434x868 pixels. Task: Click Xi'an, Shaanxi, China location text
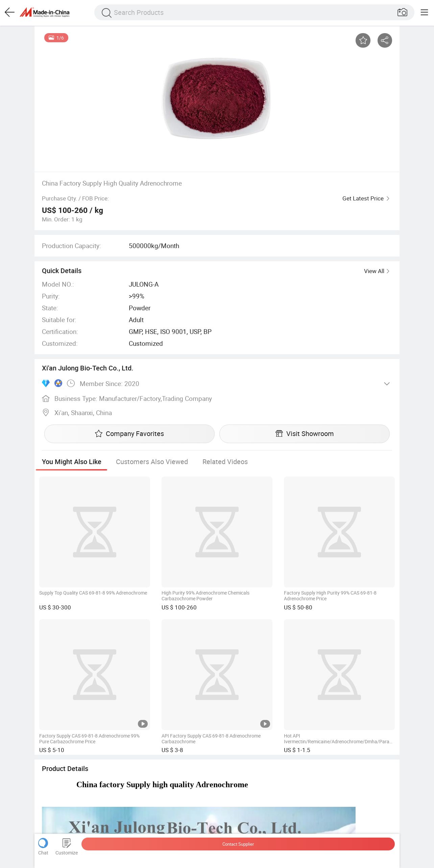click(83, 413)
